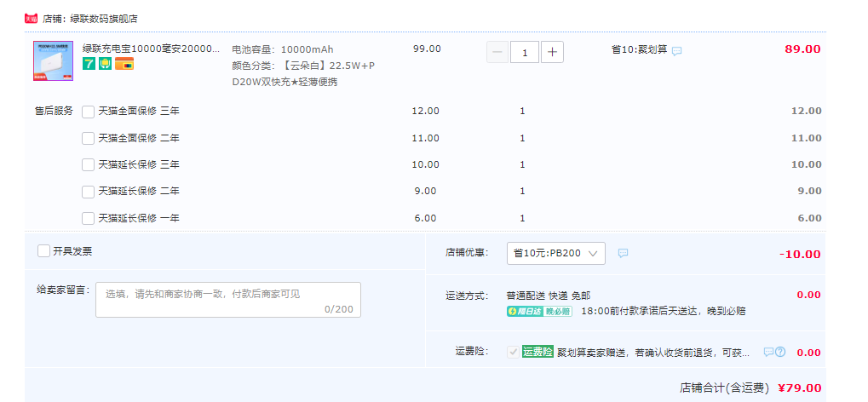This screenshot has height=402, width=868.
Task: Check 天猫延长保修 二年 warranty option
Action: 88,192
